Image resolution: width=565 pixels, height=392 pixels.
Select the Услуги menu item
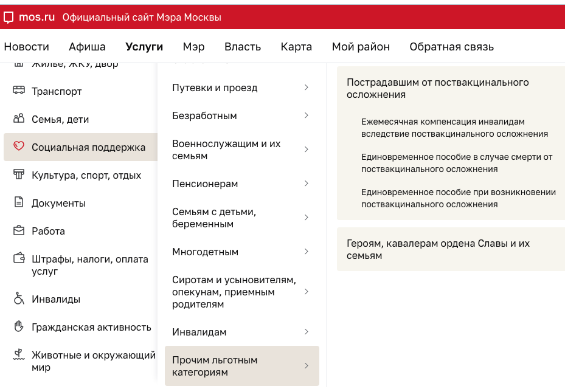click(x=144, y=47)
